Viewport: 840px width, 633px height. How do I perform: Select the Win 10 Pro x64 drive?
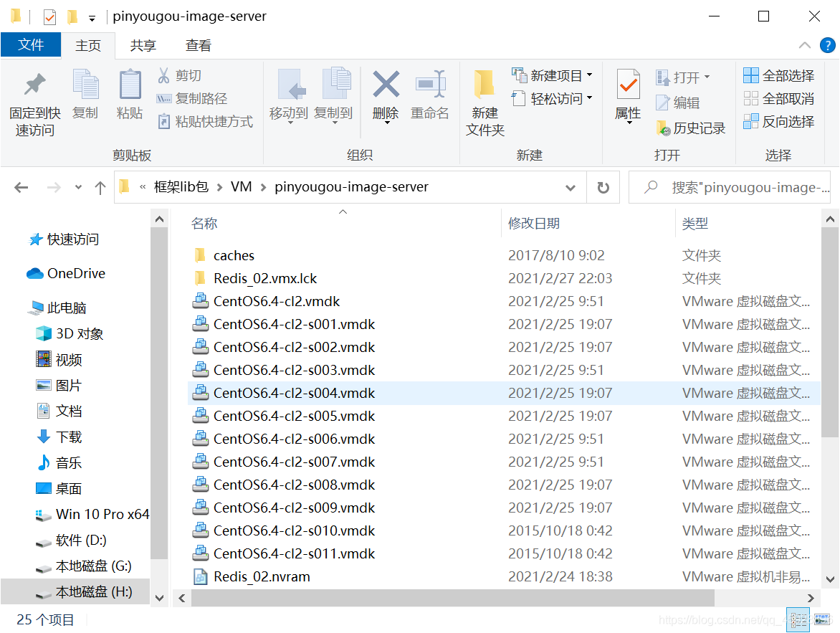(92, 514)
